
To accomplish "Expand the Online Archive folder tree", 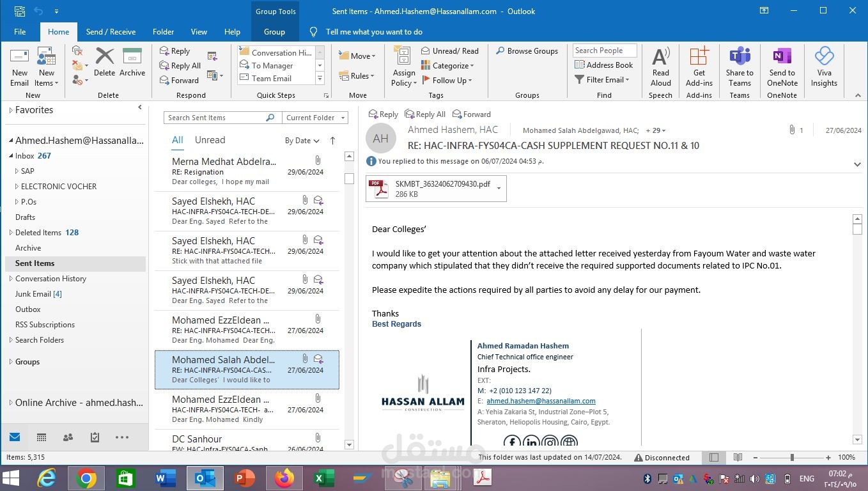I will [10, 403].
